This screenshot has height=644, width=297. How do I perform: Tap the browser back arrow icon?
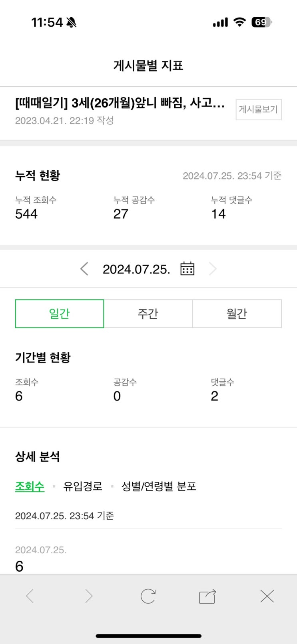30,596
